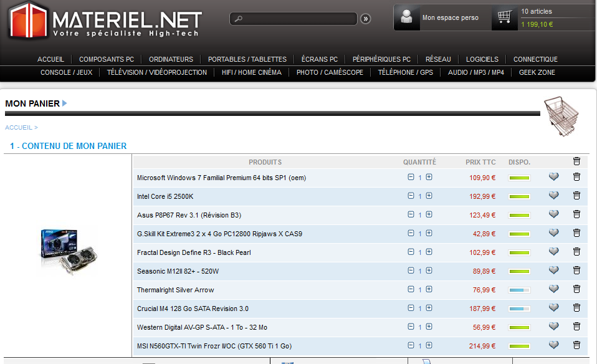Click the user profile avatar icon
The height and width of the screenshot is (364, 597).
pyautogui.click(x=408, y=17)
